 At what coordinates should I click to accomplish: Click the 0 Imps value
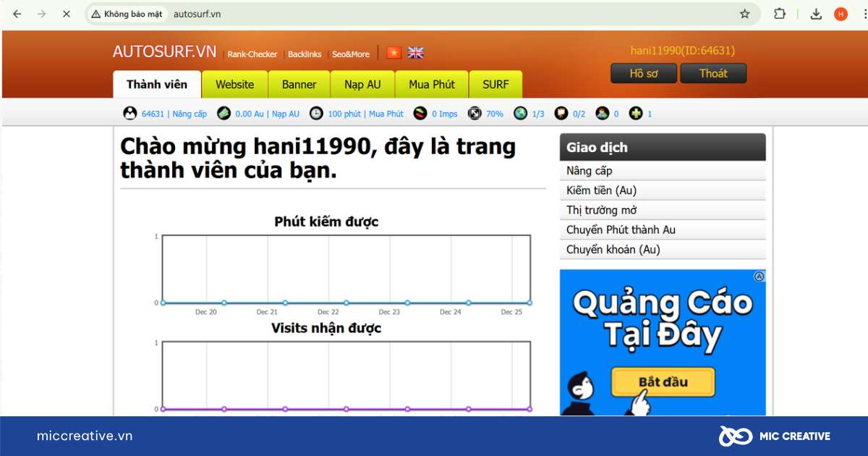[x=445, y=114]
